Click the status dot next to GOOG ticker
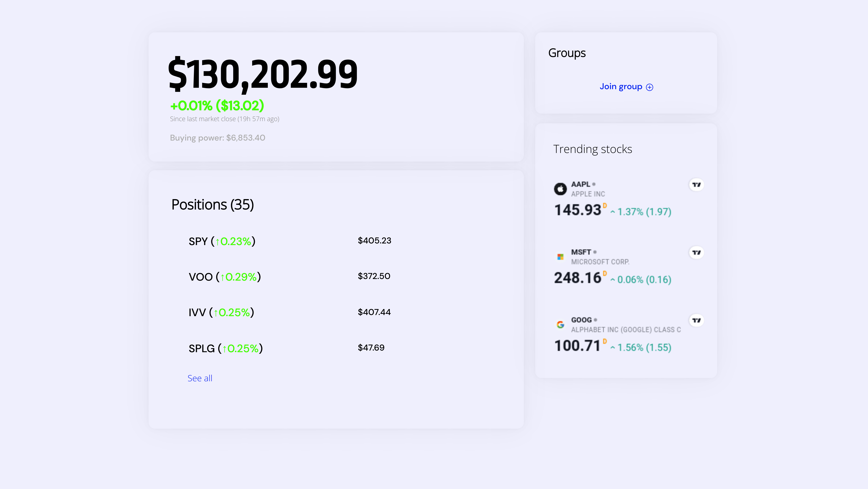 595,320
